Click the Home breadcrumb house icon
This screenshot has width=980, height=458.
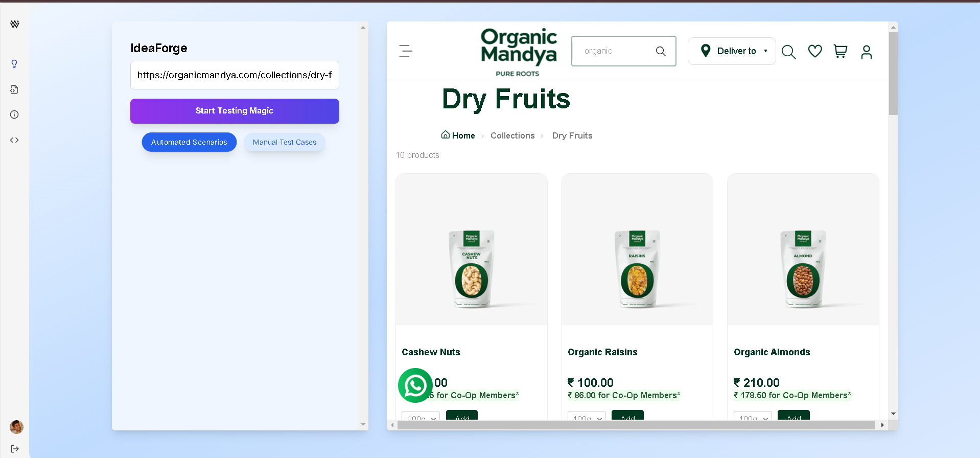(x=446, y=135)
